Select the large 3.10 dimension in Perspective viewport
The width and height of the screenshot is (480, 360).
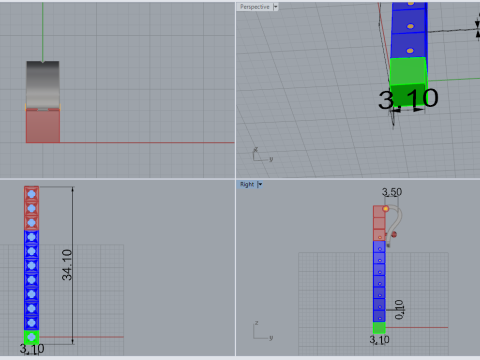point(408,99)
